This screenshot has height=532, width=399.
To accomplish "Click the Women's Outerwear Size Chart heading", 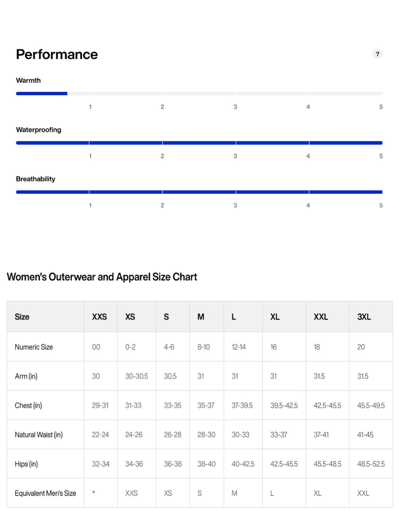I will tap(102, 277).
